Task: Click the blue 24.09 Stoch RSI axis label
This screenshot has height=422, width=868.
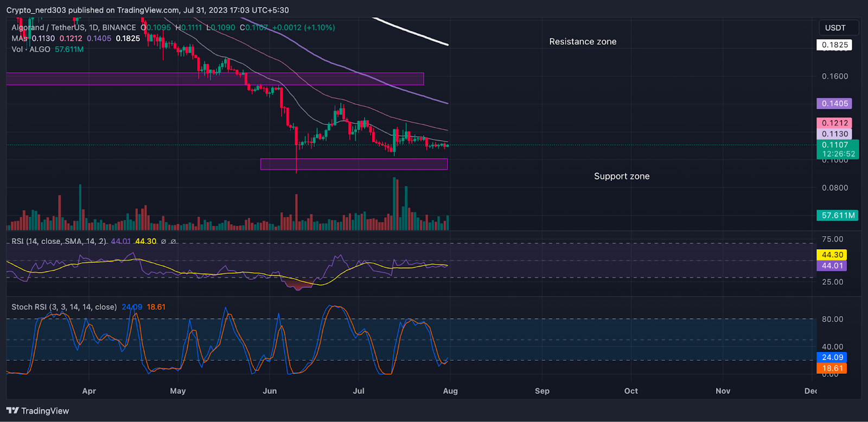Action: coord(832,357)
